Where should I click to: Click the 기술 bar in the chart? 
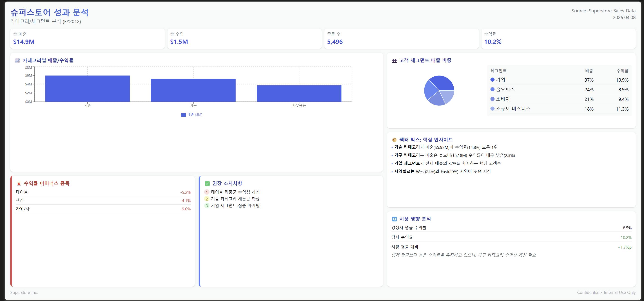click(x=87, y=89)
